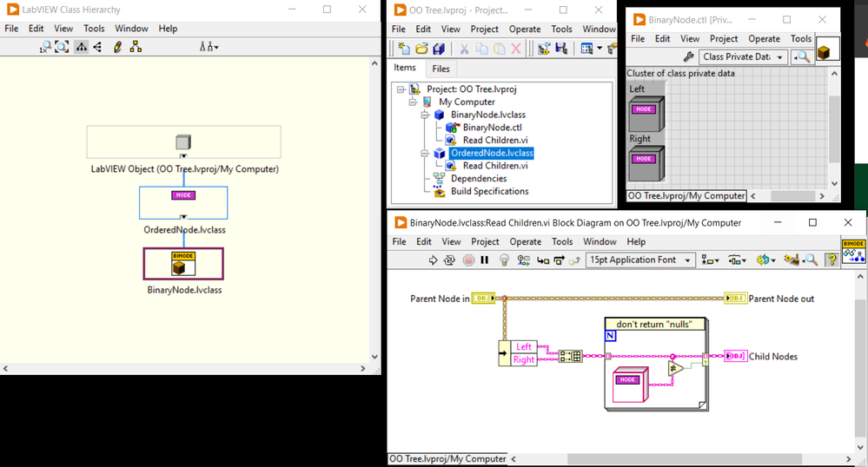This screenshot has height=467, width=868.
Task: Collapse the BinaryNode.lvclass tree node
Action: [425, 115]
